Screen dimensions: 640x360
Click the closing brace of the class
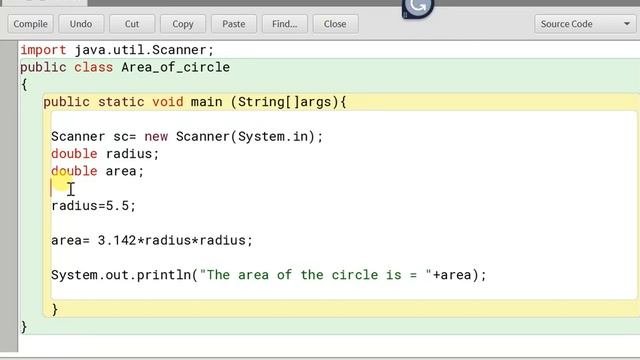point(24,327)
